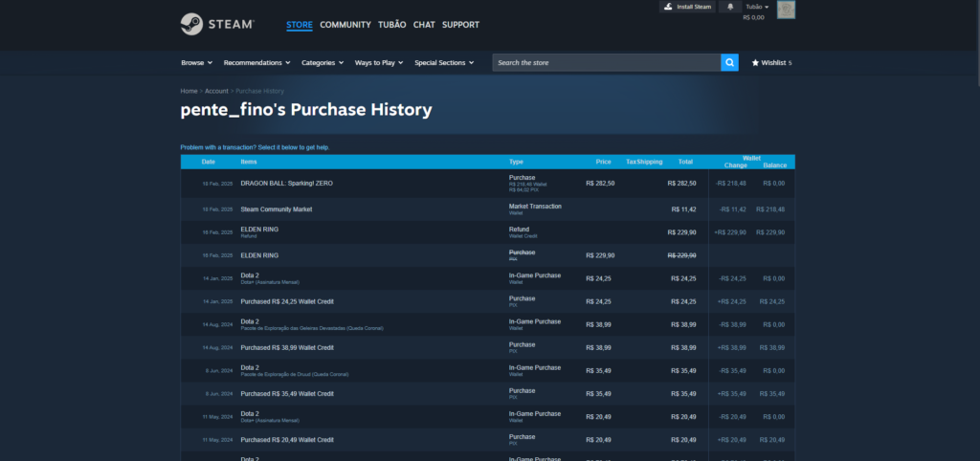Click the user avatar thumbnail
The height and width of the screenshot is (461, 980).
(786, 10)
